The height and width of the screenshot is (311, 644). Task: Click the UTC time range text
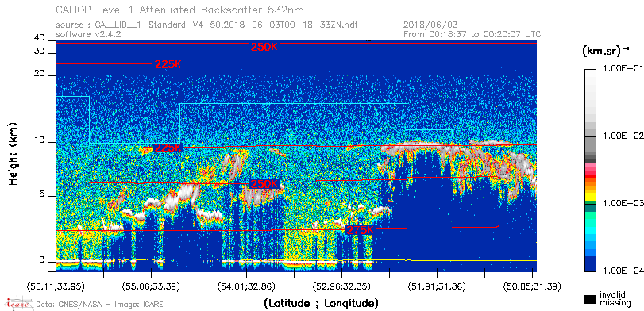point(472,34)
